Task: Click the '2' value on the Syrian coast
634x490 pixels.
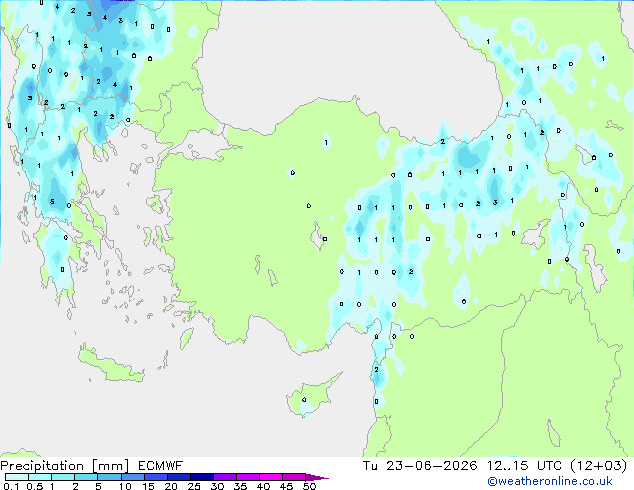Action: click(x=376, y=370)
